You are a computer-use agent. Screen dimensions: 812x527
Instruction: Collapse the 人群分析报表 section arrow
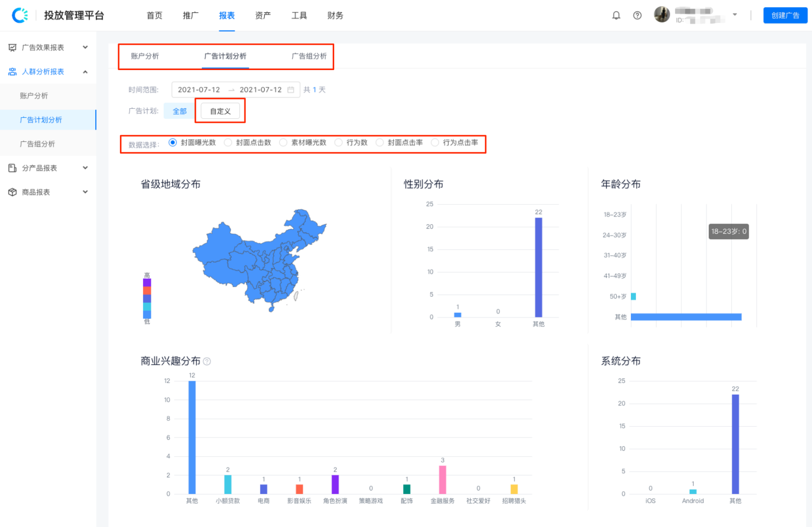point(85,72)
